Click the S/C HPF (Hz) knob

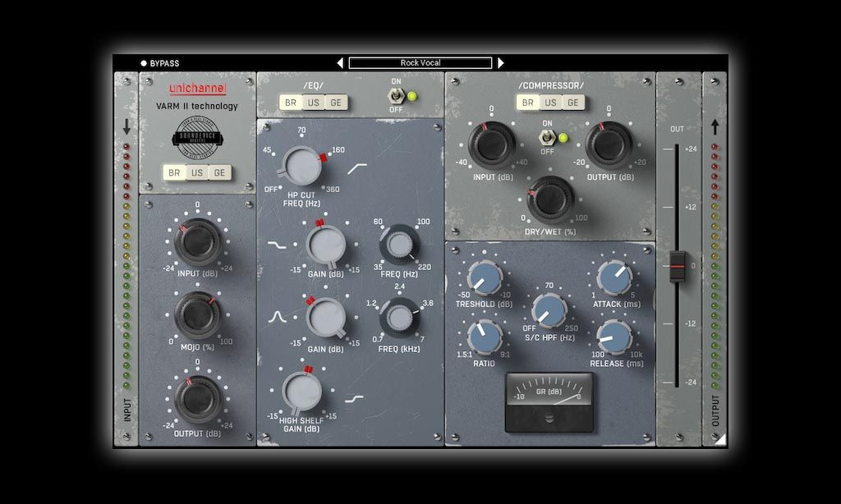(549, 310)
